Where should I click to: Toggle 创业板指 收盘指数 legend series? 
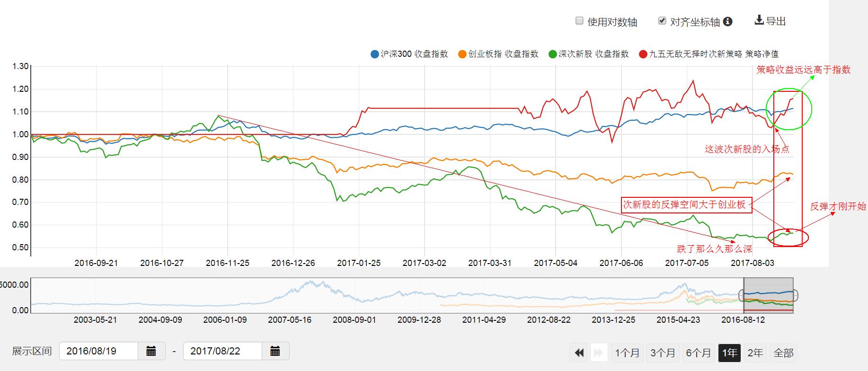pyautogui.click(x=498, y=54)
